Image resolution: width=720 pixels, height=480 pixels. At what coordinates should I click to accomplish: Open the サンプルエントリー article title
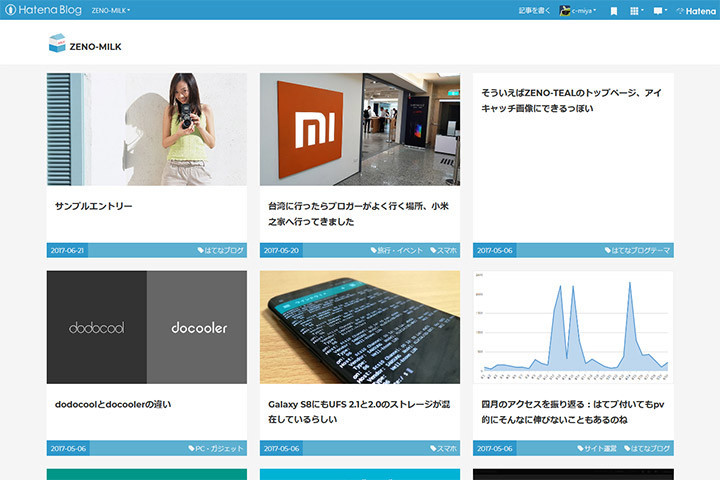point(94,206)
